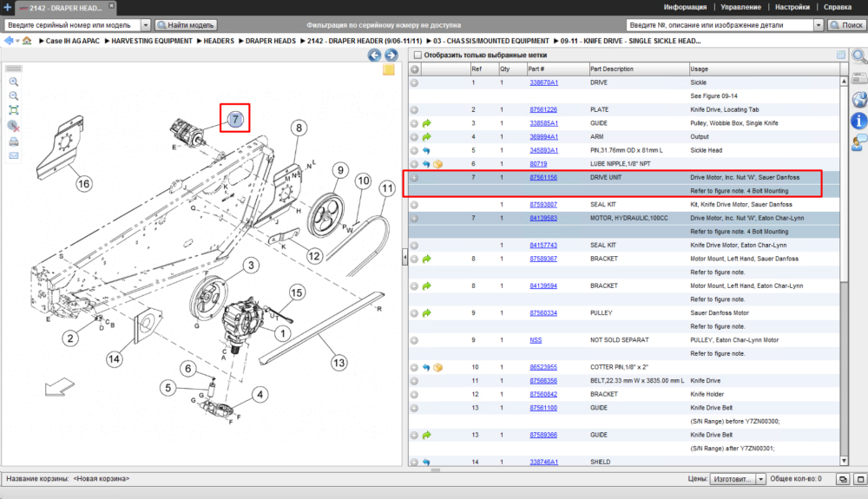The height and width of the screenshot is (499, 868).
Task: Expand DRAPER HEADS breadcrumb level
Action: [241, 41]
